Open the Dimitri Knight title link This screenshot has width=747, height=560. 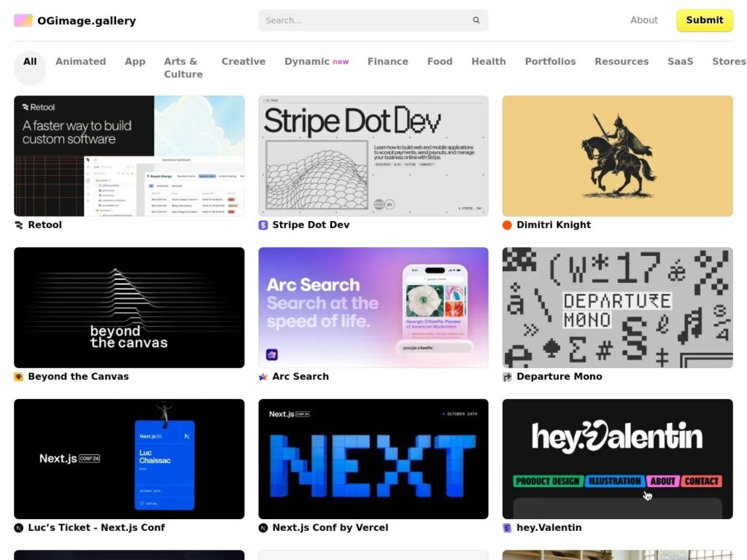coord(554,225)
